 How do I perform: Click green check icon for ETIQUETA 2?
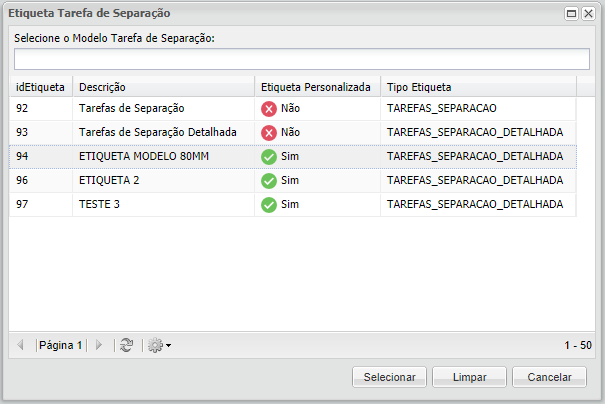268,180
